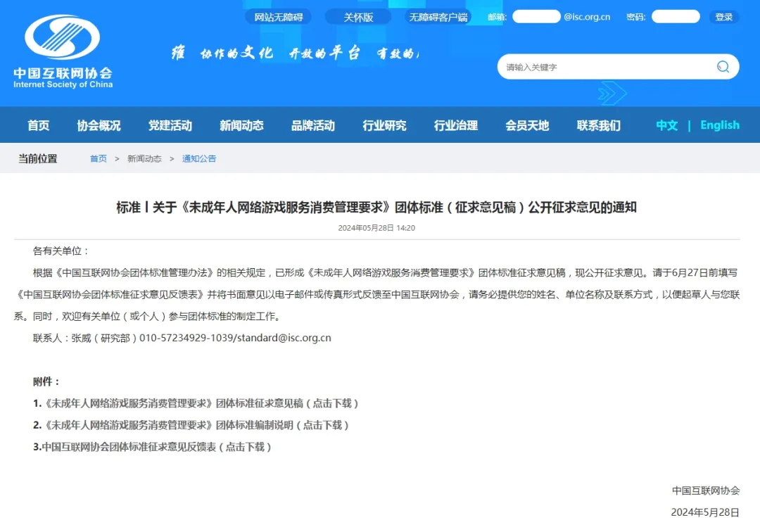Click the 附件： heading

(x=46, y=381)
